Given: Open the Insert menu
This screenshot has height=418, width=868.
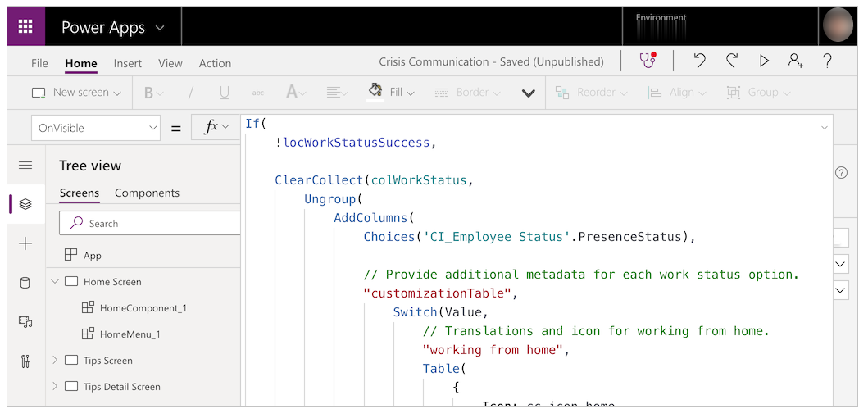Looking at the screenshot, I should click(127, 63).
